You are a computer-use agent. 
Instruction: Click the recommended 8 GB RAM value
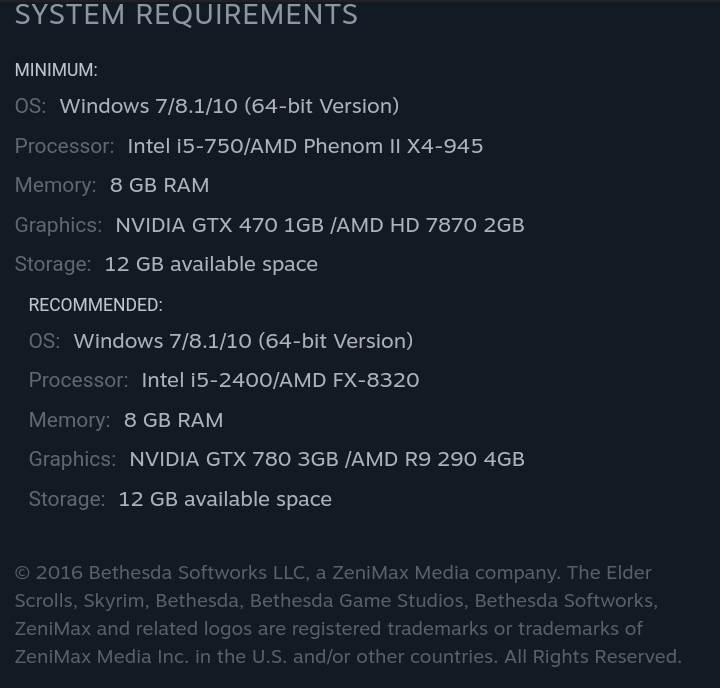click(x=173, y=420)
